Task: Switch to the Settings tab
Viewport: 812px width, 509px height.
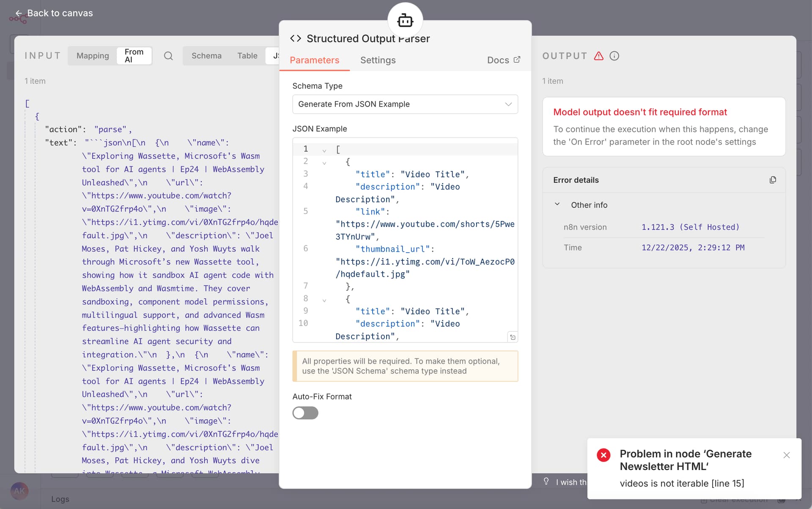Action: click(378, 60)
